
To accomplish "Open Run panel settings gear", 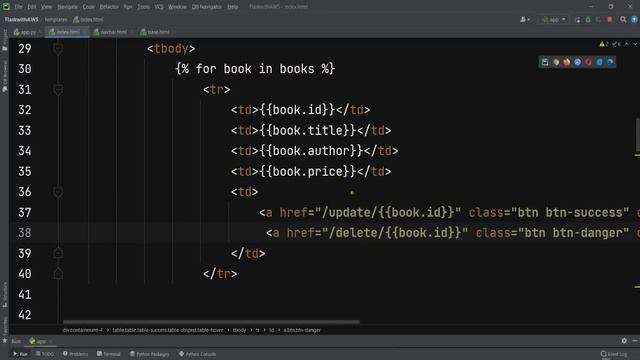I will tap(624, 341).
